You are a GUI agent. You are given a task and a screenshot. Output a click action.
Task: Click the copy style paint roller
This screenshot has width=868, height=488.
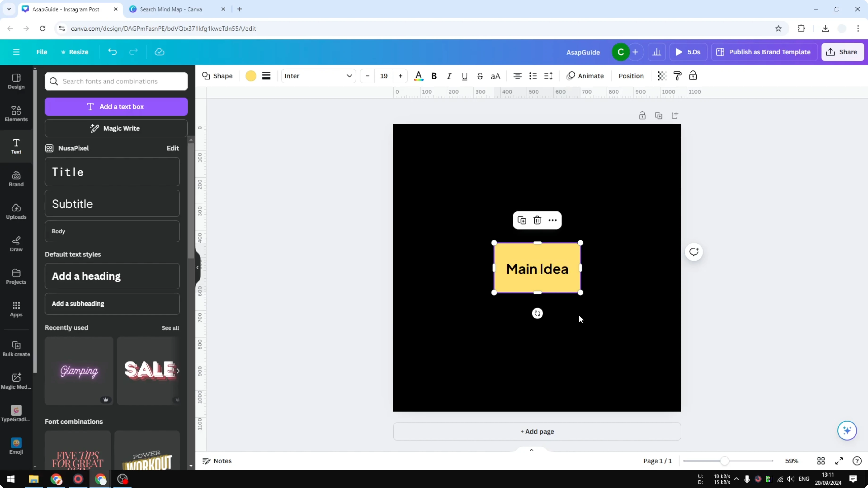click(x=677, y=76)
